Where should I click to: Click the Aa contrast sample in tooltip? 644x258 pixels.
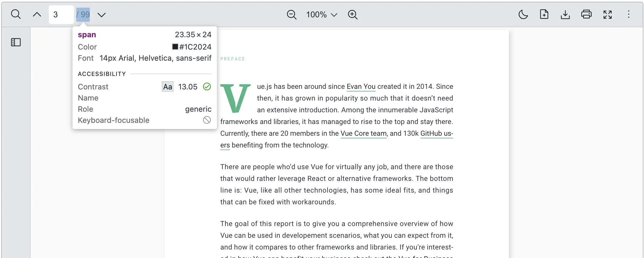[168, 87]
